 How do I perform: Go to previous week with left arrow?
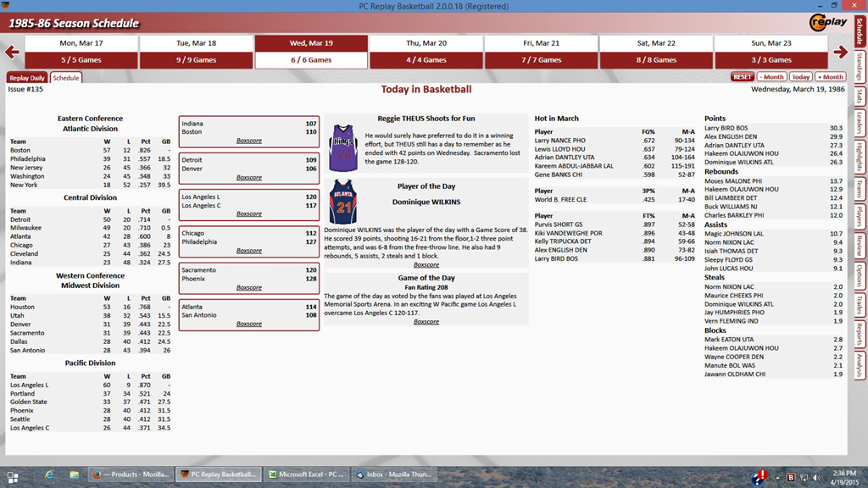12,53
